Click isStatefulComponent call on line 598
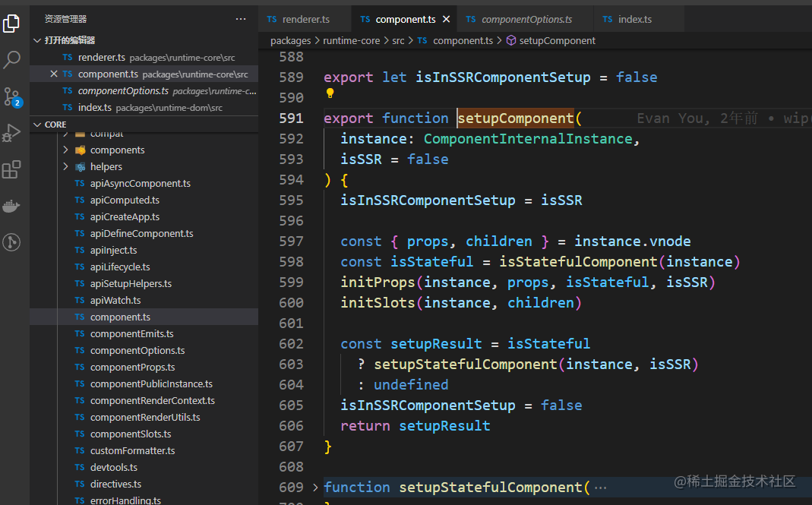Screen dimensions: 812x505 coord(578,261)
